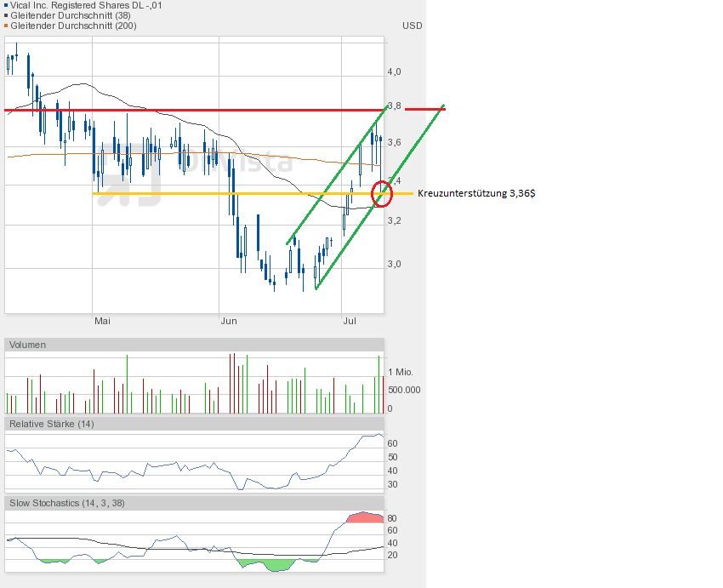
Task: Open the Slow Stochastics (14, 3, 38) header
Action: point(66,503)
